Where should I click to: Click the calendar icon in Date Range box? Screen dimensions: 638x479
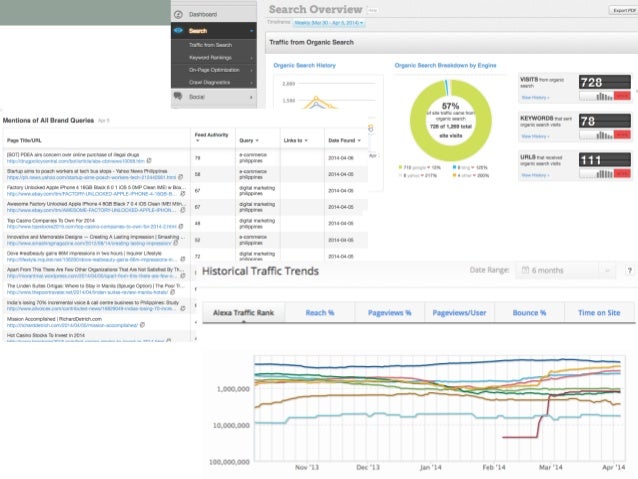click(x=525, y=270)
